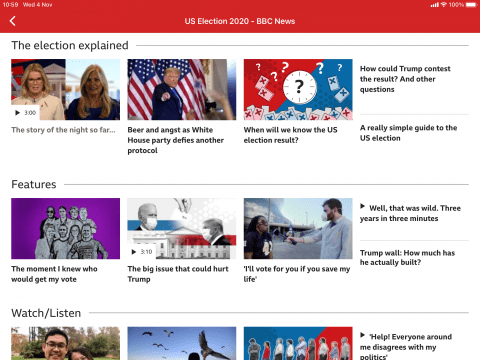Tap the smiling man with glasses thumbnail
This screenshot has width=480, height=360.
click(x=65, y=343)
